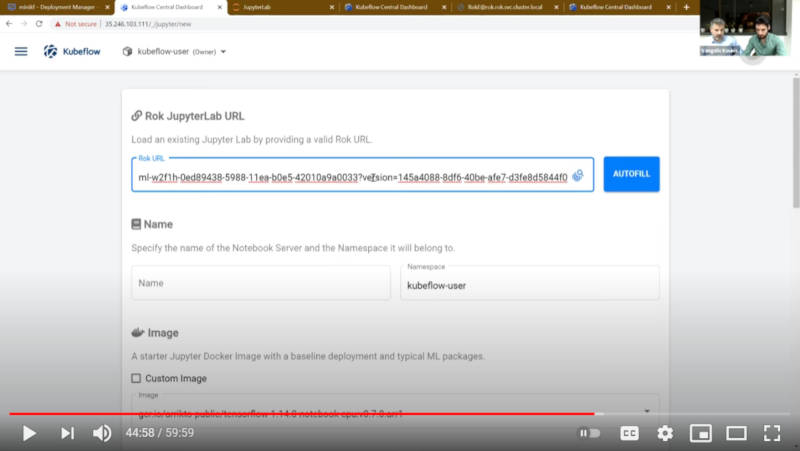The image size is (800, 451).
Task: Click the "Rok JupyterLab URL" heading
Action: pos(194,116)
